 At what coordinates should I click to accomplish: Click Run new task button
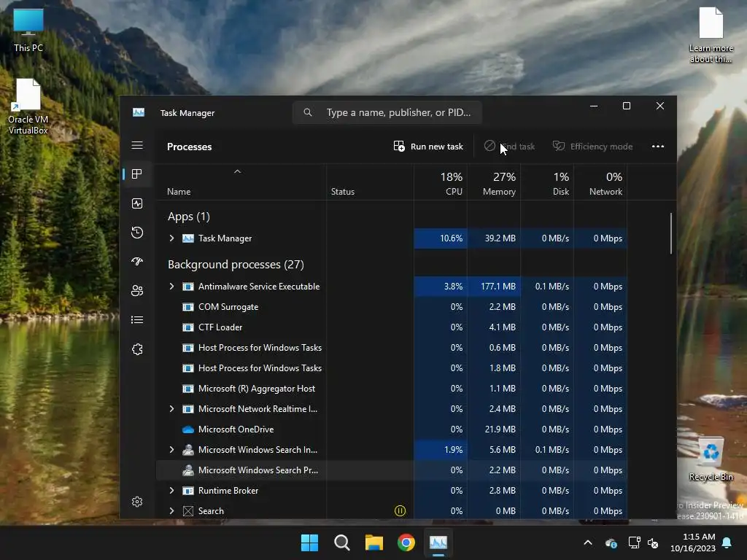pos(428,146)
